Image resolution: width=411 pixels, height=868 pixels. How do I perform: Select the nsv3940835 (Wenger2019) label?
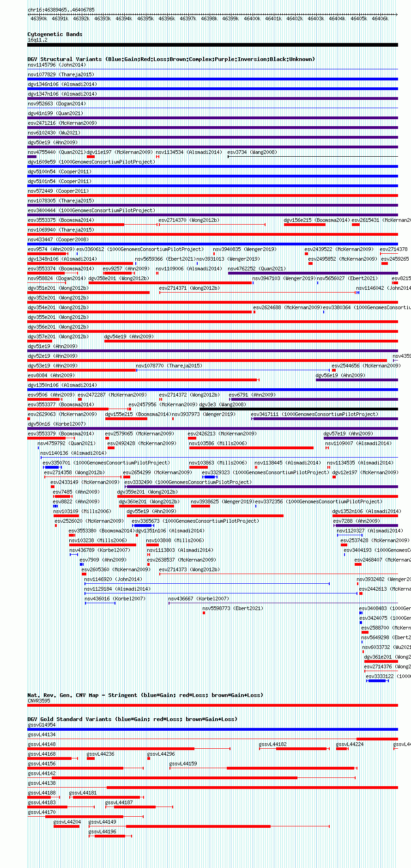[245, 249]
